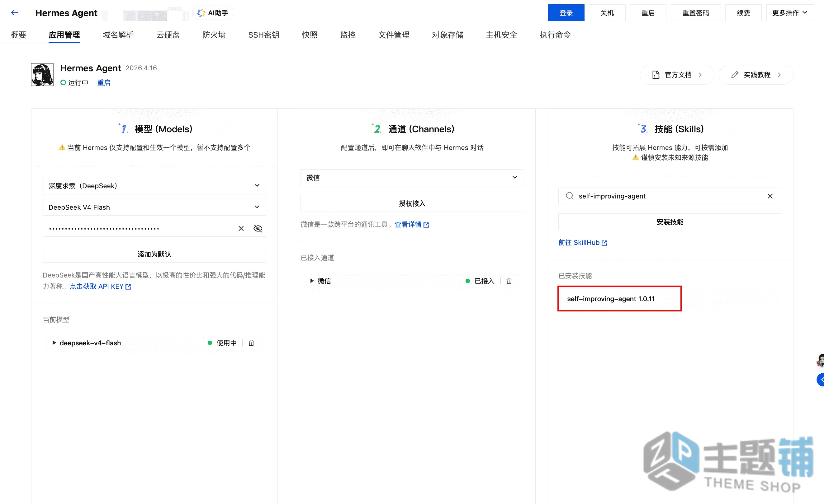Click the Hermes Agent avatar image
The width and height of the screenshot is (824, 504).
42,75
